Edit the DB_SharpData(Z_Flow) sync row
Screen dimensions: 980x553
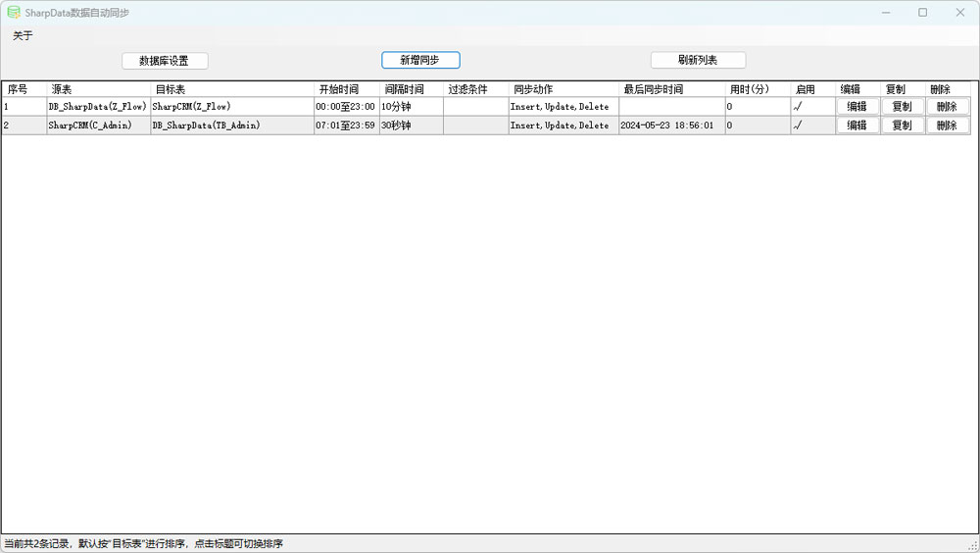(857, 107)
